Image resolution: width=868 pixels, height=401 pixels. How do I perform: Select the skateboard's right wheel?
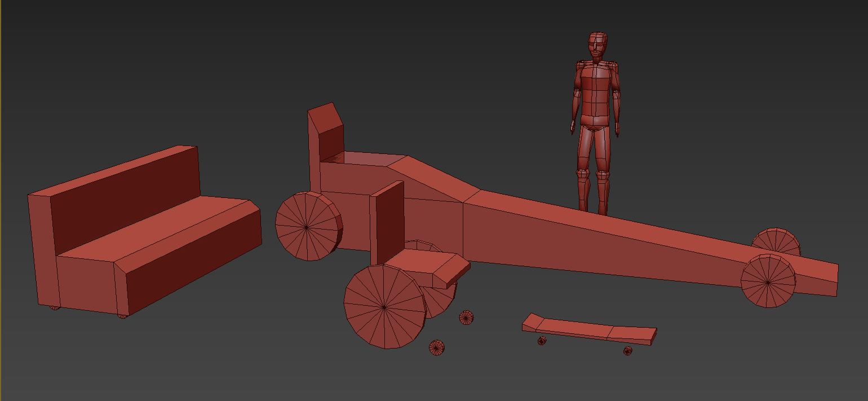628,351
